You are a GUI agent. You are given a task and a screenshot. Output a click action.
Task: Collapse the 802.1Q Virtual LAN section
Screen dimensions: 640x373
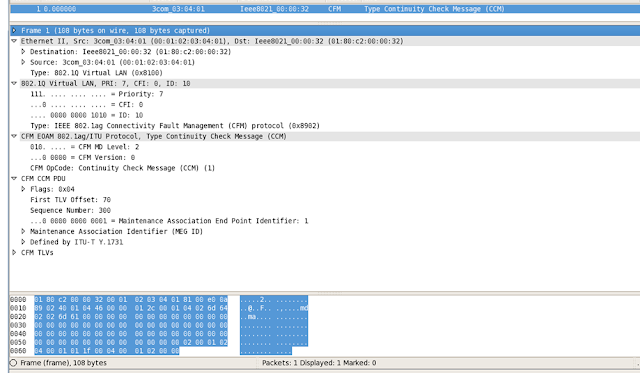click(x=14, y=83)
